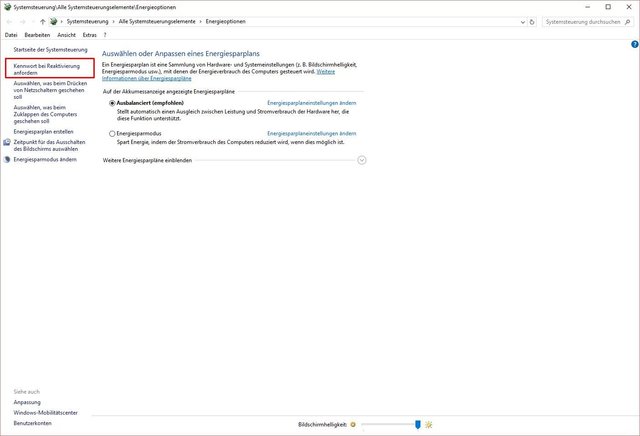This screenshot has width=640, height=436.
Task: Open Anpassung under Siehe auch
Action: [x=27, y=403]
